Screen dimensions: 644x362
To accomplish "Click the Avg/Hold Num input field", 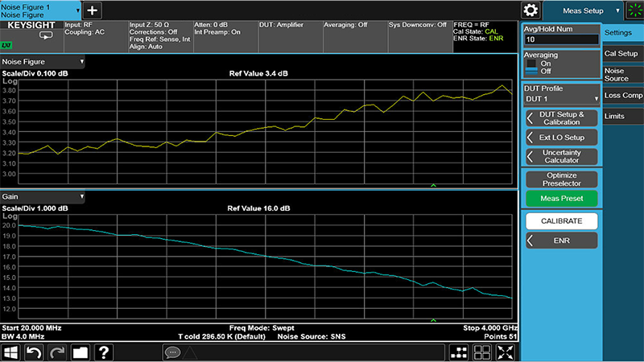I will [x=561, y=39].
